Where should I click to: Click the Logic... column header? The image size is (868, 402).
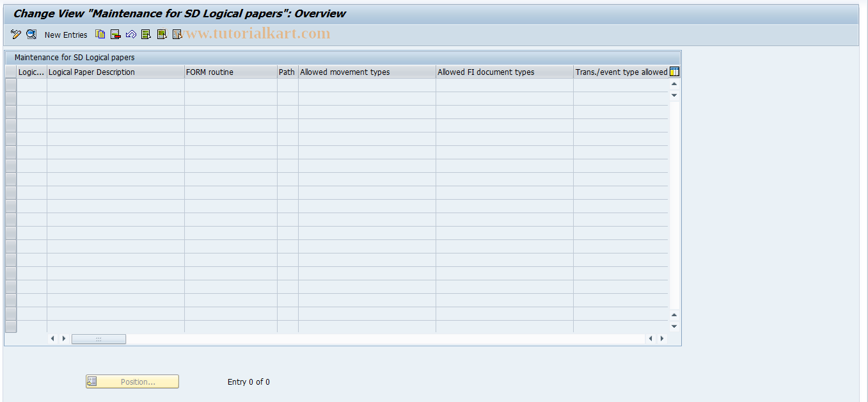[x=32, y=72]
